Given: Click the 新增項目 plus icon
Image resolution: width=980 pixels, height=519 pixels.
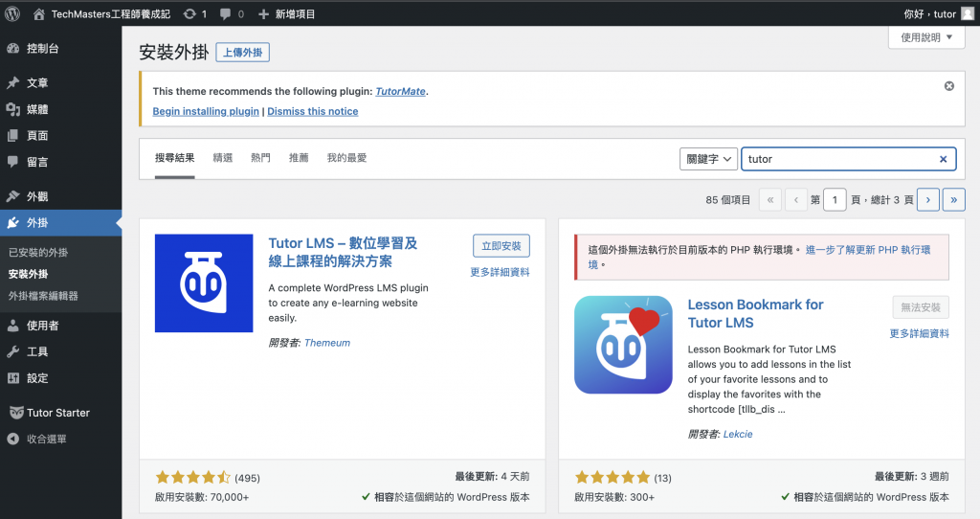Looking at the screenshot, I should (x=264, y=13).
